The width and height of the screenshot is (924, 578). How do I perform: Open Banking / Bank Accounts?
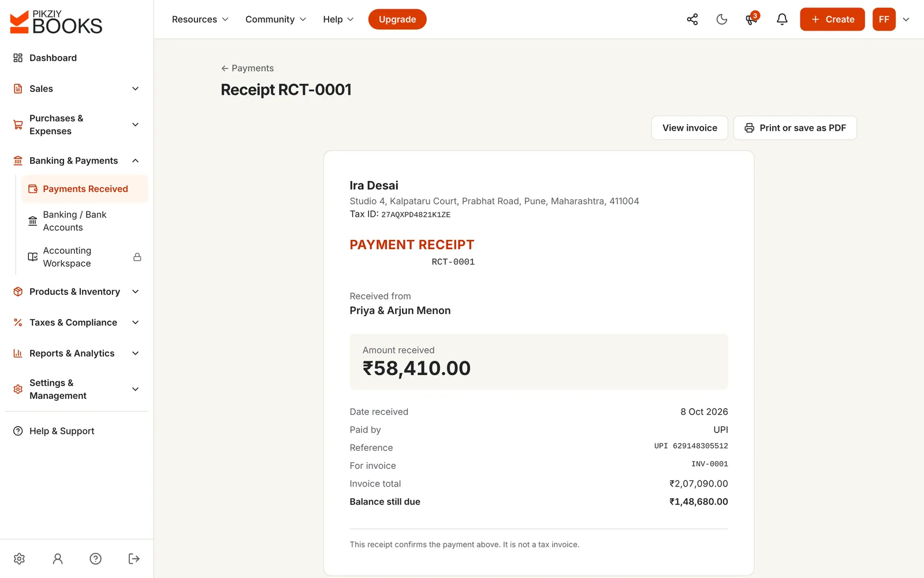point(84,221)
